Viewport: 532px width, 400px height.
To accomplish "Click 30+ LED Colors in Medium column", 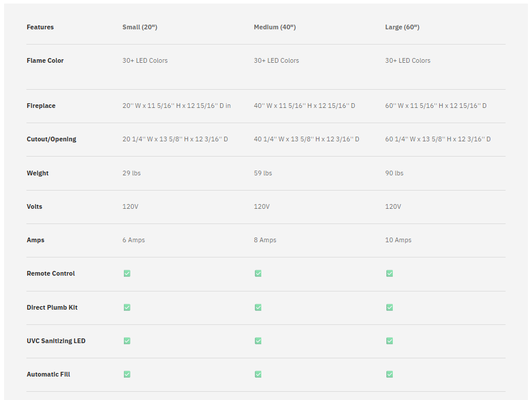I will [276, 60].
